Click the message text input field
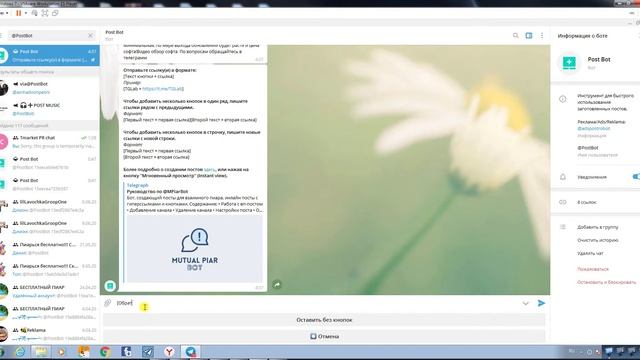The width and height of the screenshot is (640, 360). (316, 303)
